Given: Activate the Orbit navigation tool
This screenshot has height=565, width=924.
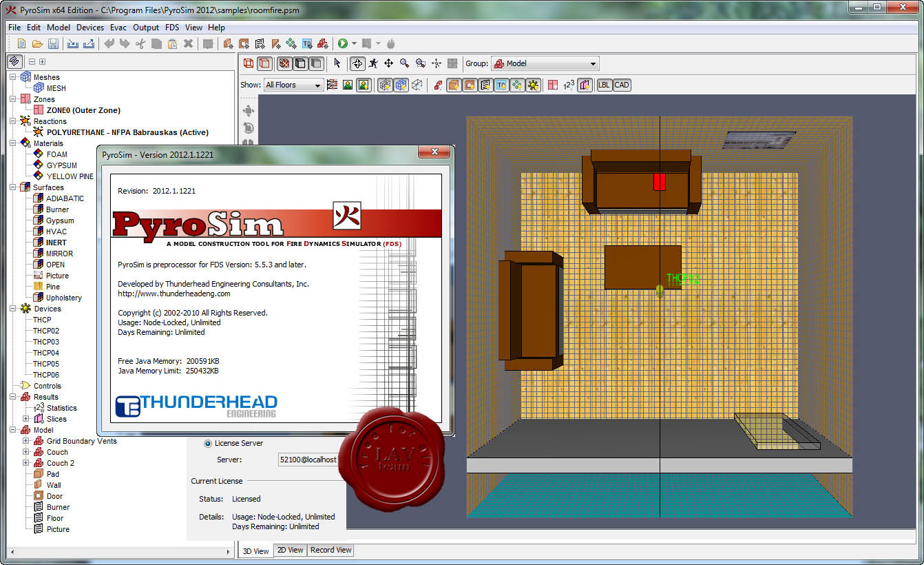Looking at the screenshot, I should (357, 63).
